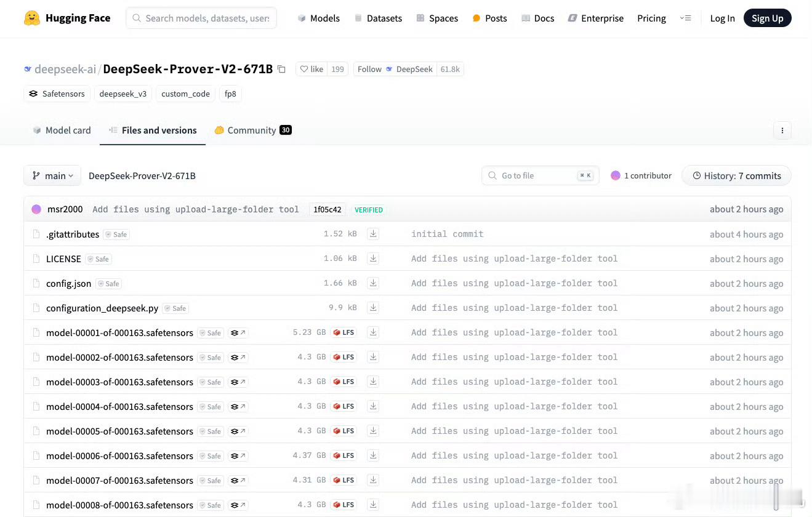Viewport: 812px width, 517px height.
Task: Click the Safe badge next to LICENSE
Action: [98, 259]
